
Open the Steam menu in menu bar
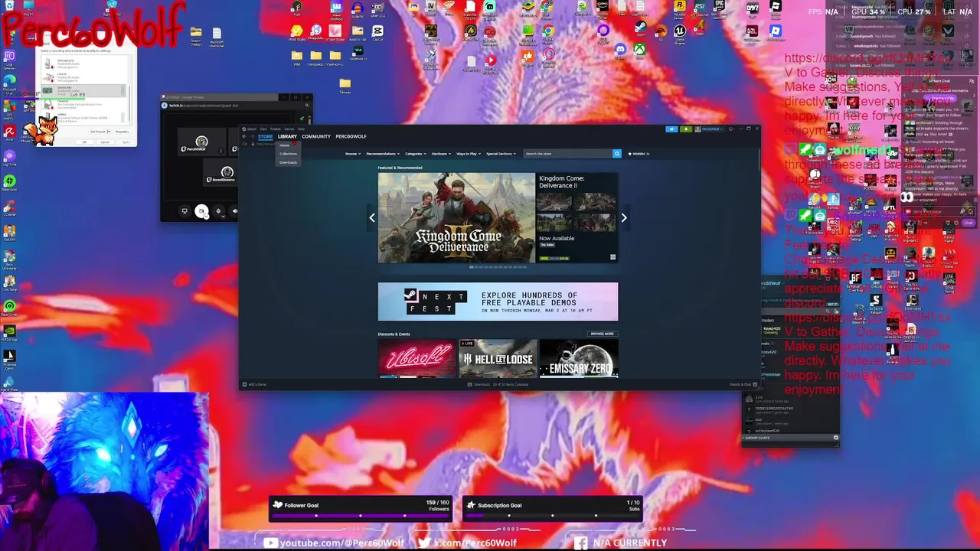(252, 129)
